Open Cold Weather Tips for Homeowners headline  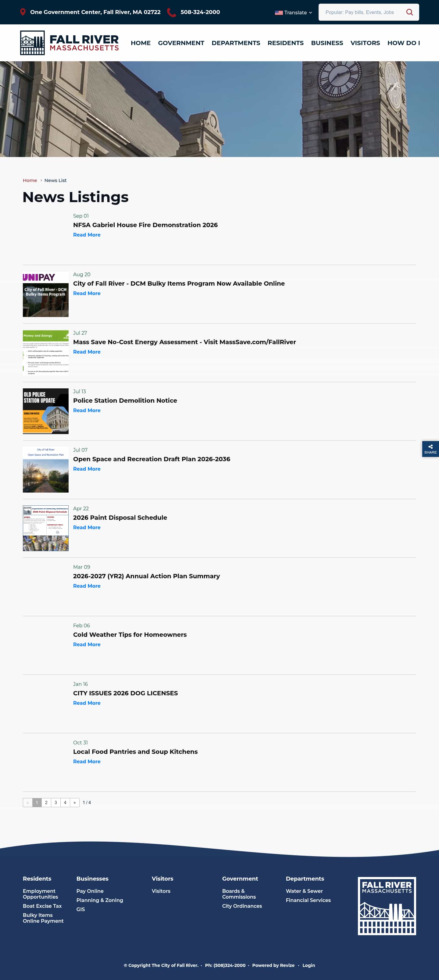(x=130, y=635)
